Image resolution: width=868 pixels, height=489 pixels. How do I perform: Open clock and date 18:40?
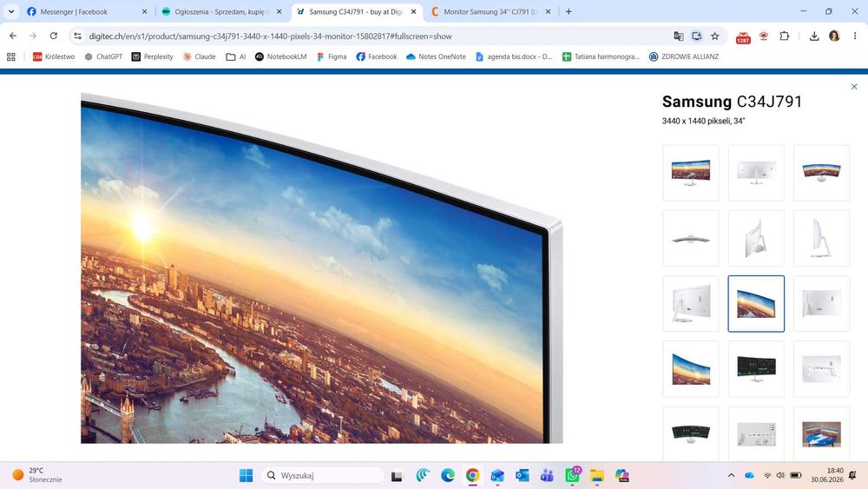coord(827,474)
